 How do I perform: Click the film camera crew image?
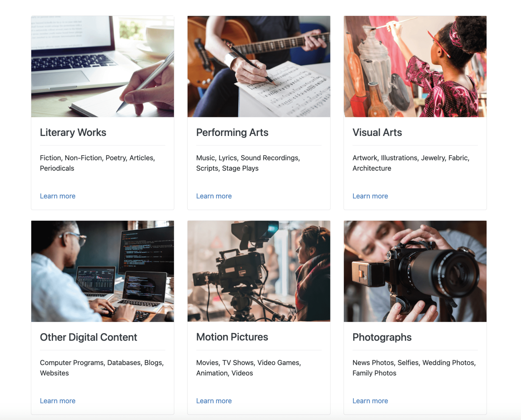tap(259, 271)
